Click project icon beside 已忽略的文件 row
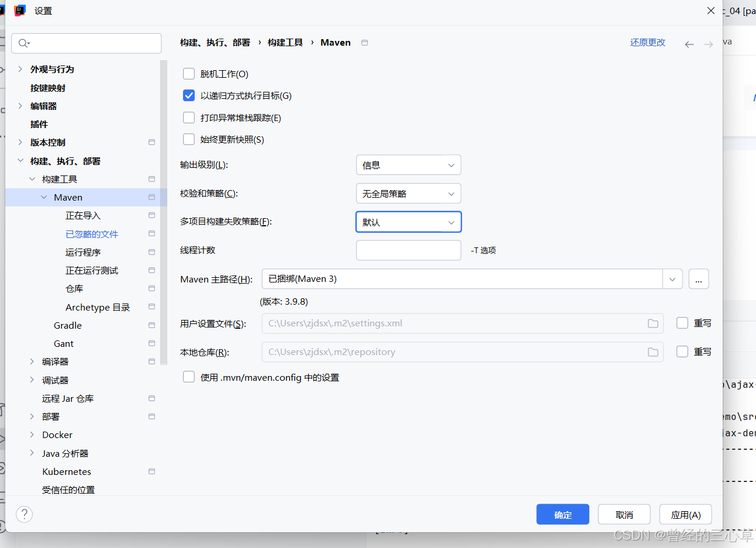756x548 pixels. tap(152, 234)
